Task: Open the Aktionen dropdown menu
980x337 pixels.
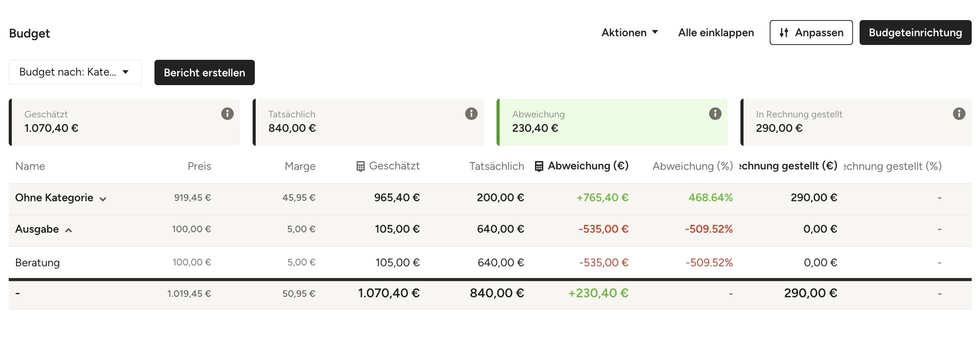Action: [x=629, y=33]
